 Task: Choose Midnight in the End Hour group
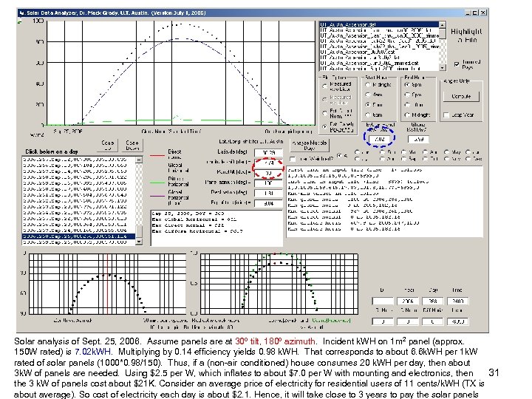pyautogui.click(x=407, y=115)
